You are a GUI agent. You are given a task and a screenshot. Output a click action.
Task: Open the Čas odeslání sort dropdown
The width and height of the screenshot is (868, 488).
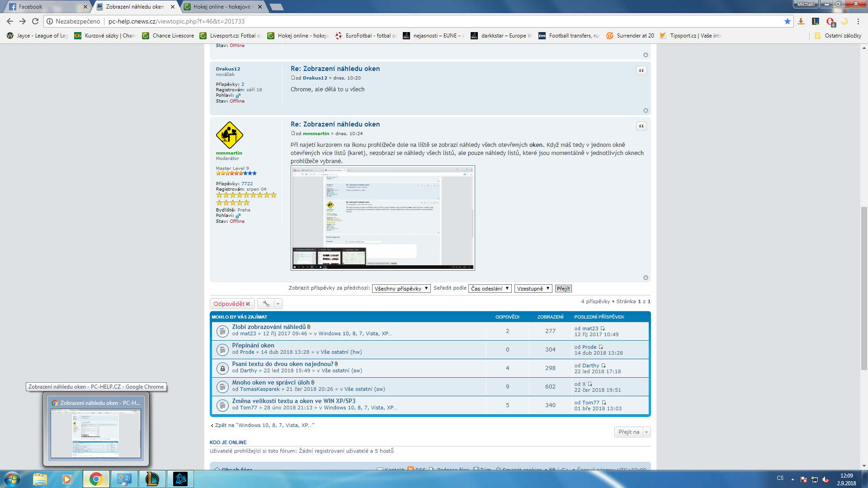[x=490, y=289]
